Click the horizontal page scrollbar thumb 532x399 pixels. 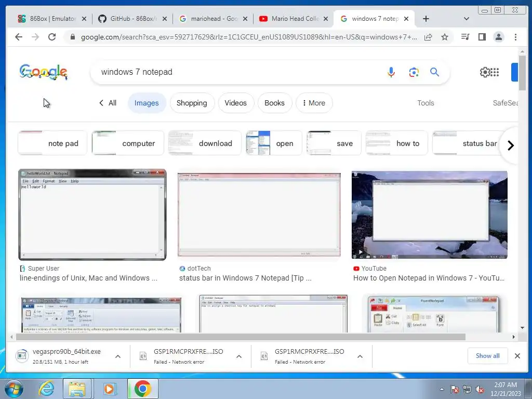click(241, 337)
